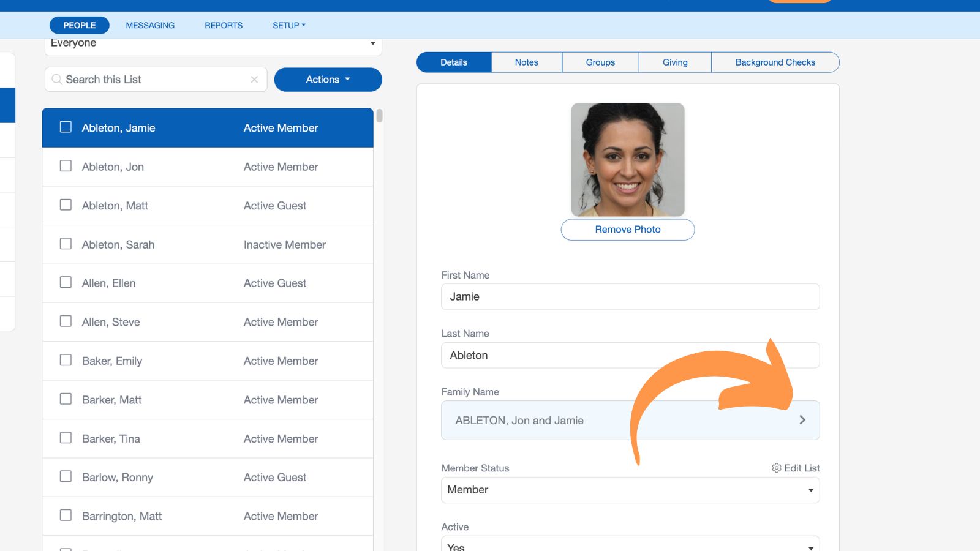Open family via the chevron arrow icon

[x=802, y=420]
